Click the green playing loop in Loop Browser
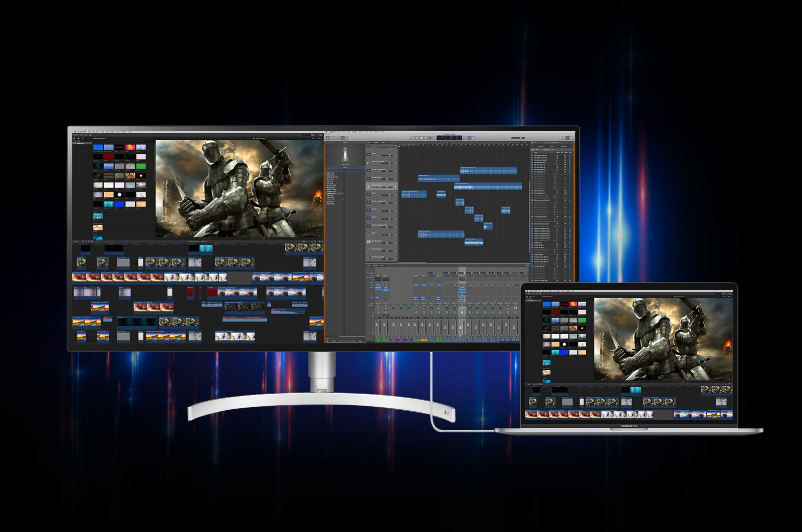The height and width of the screenshot is (532, 802). (532, 200)
